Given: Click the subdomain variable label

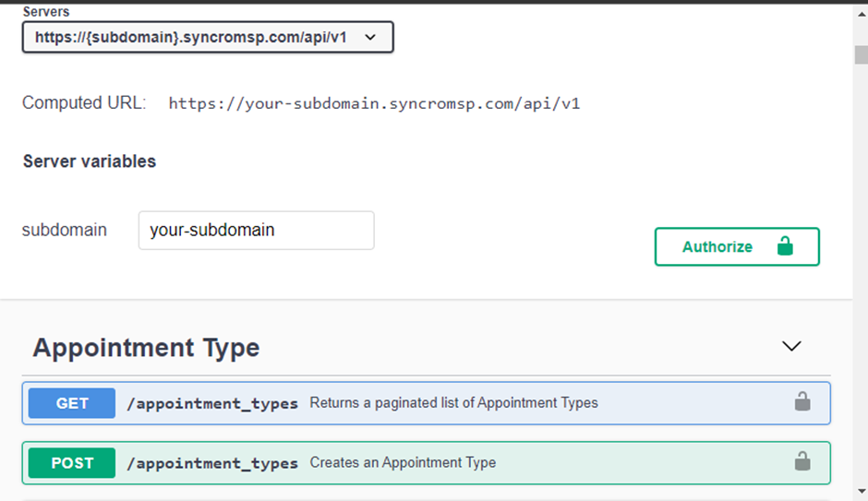Looking at the screenshot, I should (65, 230).
